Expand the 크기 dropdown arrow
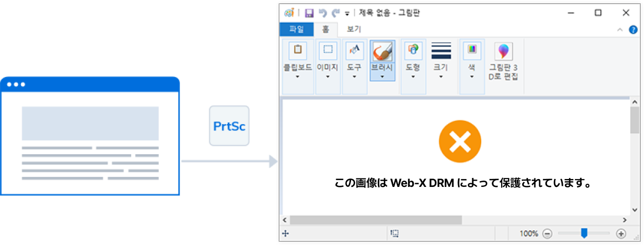Screen dimensions: 644x245 tap(441, 77)
